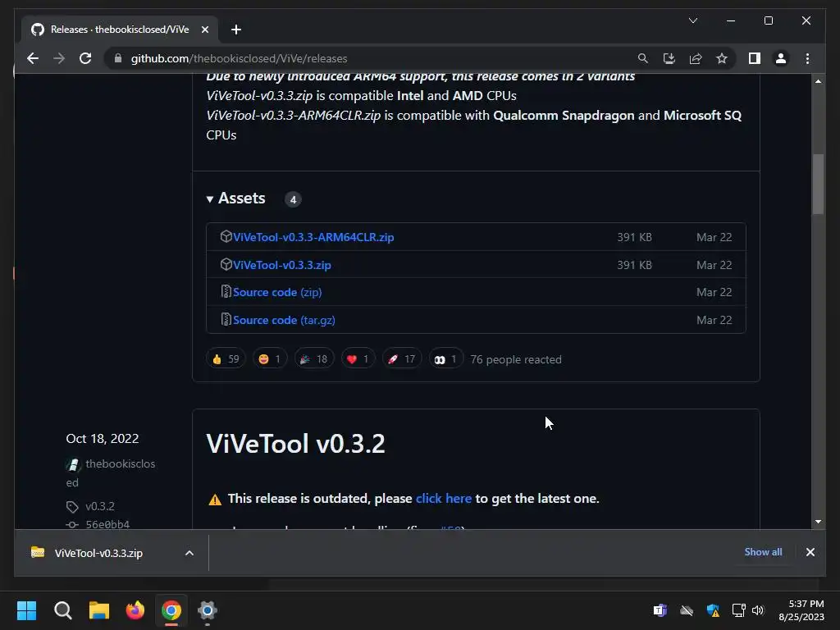Toggle the hooray reaction with 18

[x=314, y=359]
